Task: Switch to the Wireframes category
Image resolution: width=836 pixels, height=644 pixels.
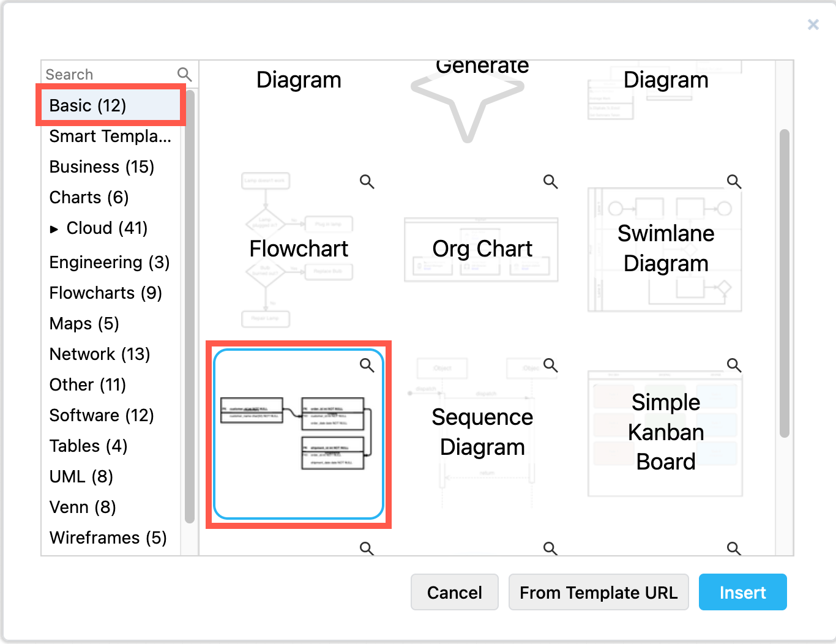Action: click(108, 537)
